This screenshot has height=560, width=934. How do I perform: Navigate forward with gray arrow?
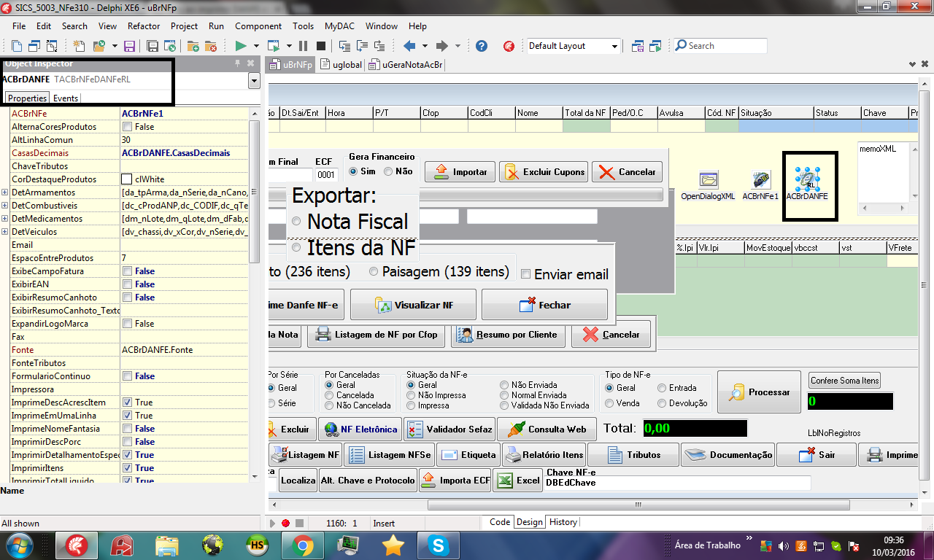(x=441, y=46)
